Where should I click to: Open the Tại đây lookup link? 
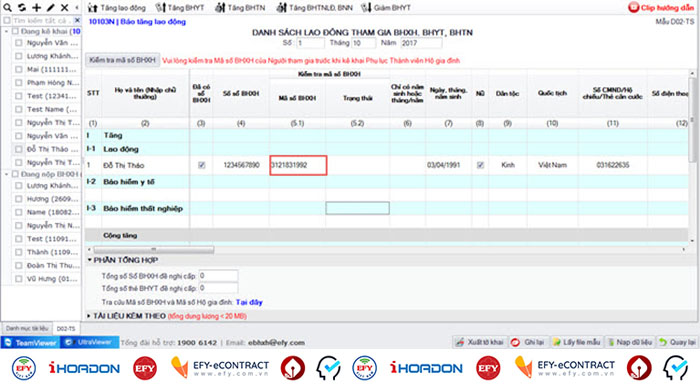point(249,302)
